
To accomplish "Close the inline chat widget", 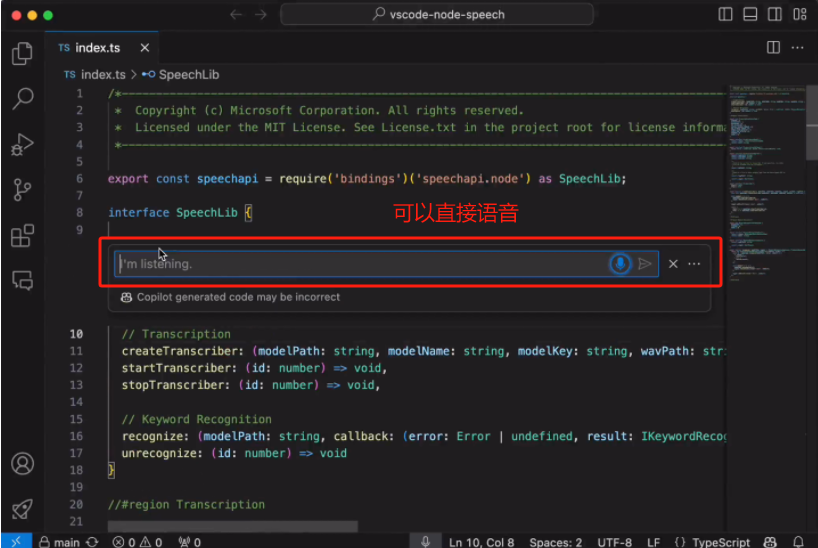I will click(673, 264).
